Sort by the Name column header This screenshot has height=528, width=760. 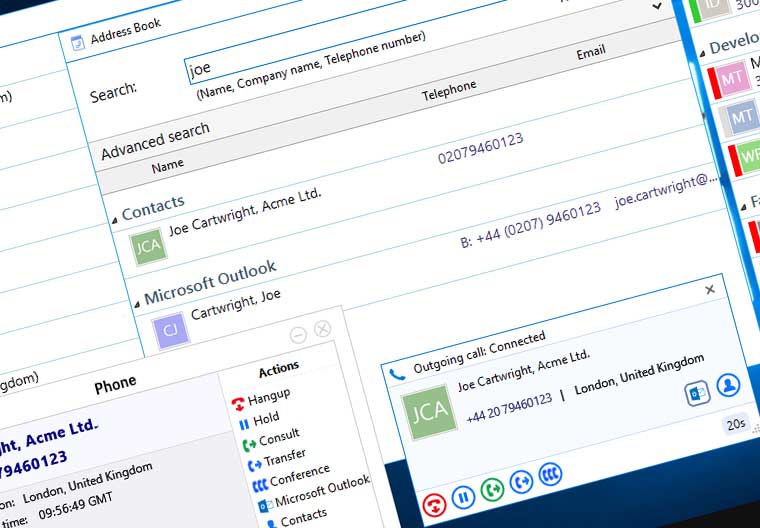tap(168, 166)
